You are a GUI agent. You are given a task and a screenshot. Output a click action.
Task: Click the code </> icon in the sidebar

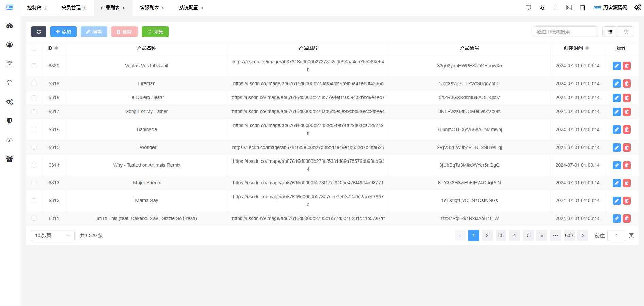coord(10,140)
